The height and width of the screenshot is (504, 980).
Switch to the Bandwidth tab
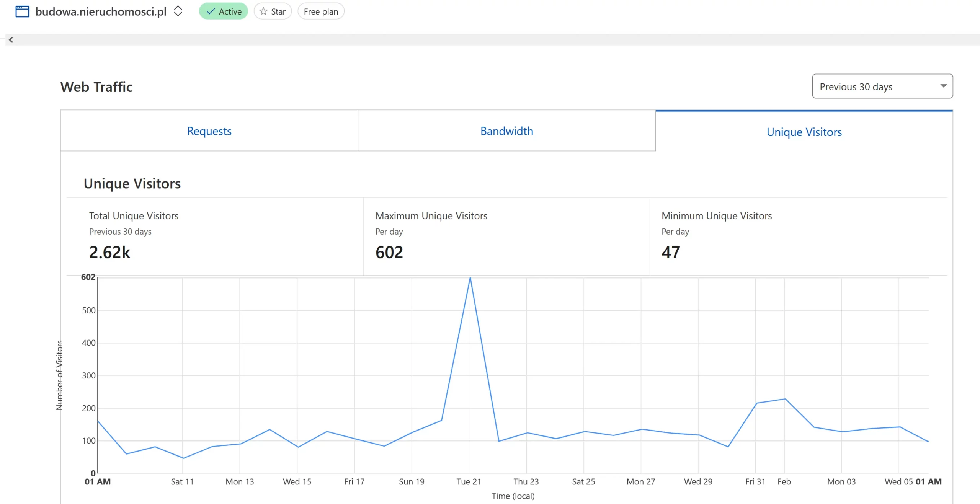coord(506,131)
